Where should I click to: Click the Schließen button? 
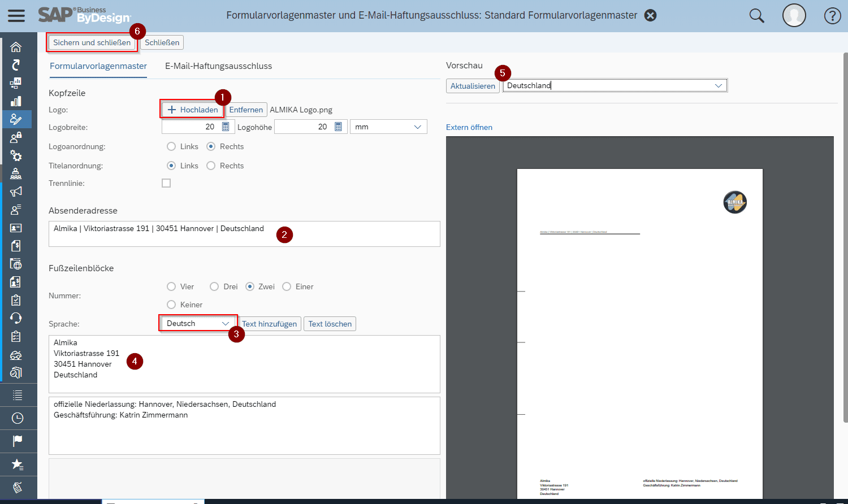click(162, 42)
